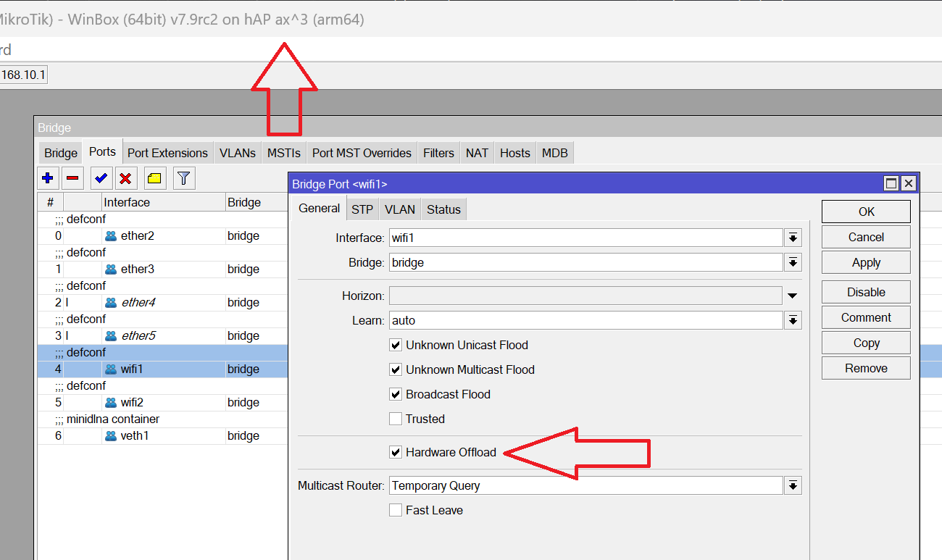This screenshot has height=560, width=942.
Task: Select the ether5 interface icon
Action: [111, 336]
